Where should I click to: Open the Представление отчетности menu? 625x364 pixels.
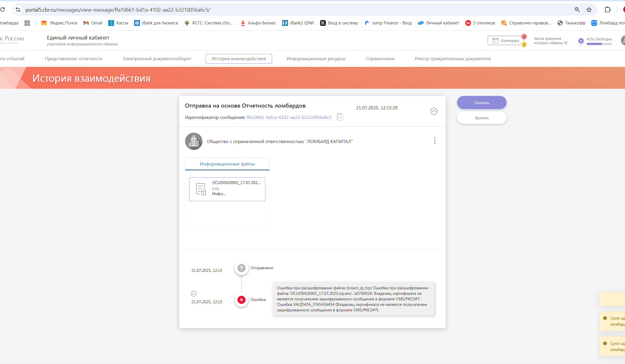tap(74, 59)
